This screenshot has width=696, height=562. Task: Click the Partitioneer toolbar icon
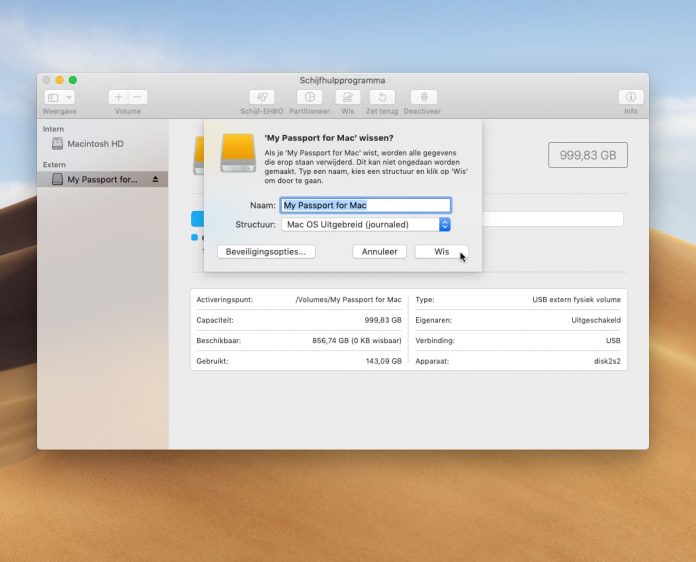coord(309,97)
